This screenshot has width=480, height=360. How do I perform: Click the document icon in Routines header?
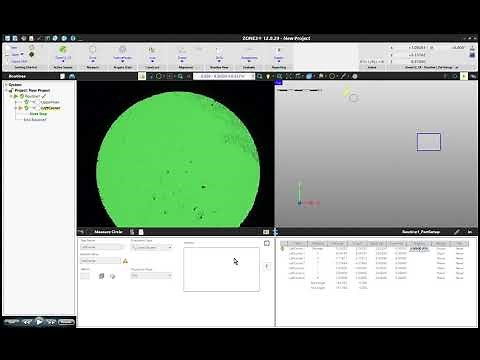62,76
